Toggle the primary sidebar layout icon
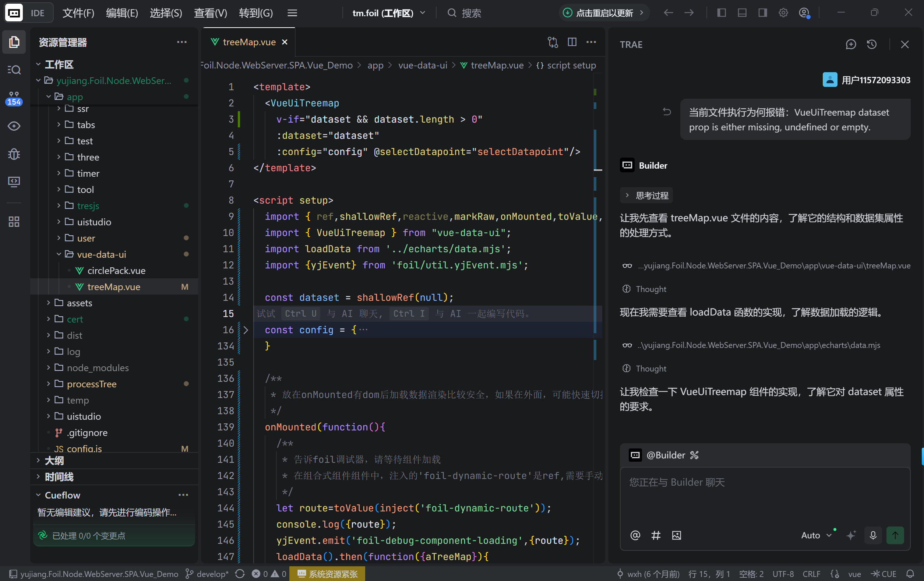This screenshot has width=924, height=581. (x=722, y=13)
